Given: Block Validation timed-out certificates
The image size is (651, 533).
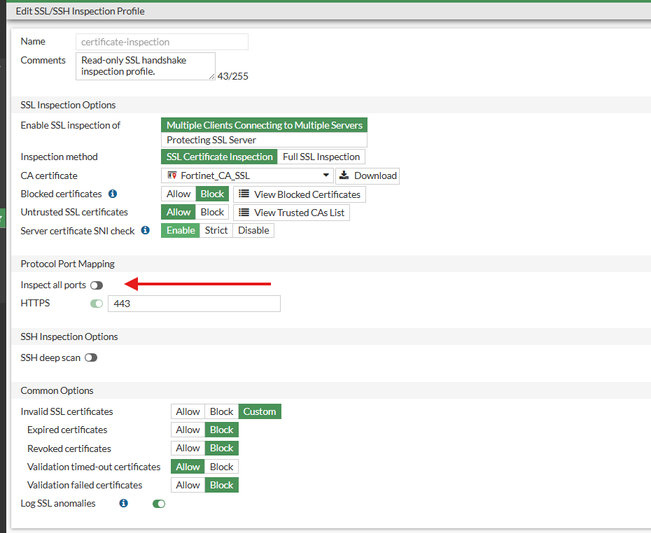Looking at the screenshot, I should (222, 467).
